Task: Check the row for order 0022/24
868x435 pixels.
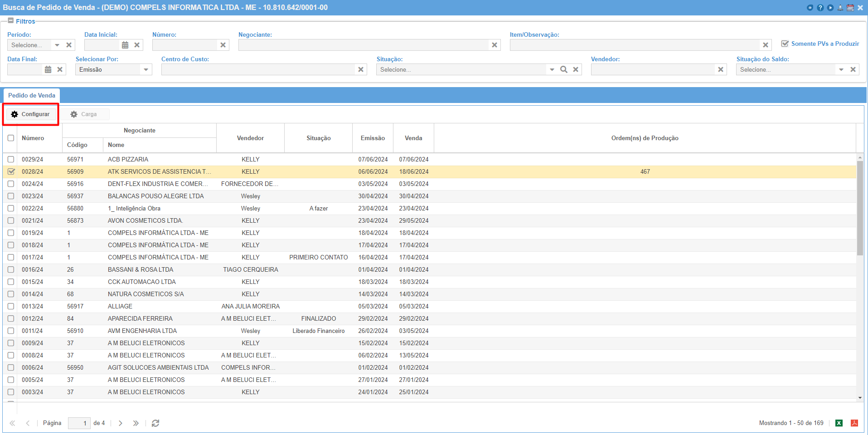Action: 11,208
